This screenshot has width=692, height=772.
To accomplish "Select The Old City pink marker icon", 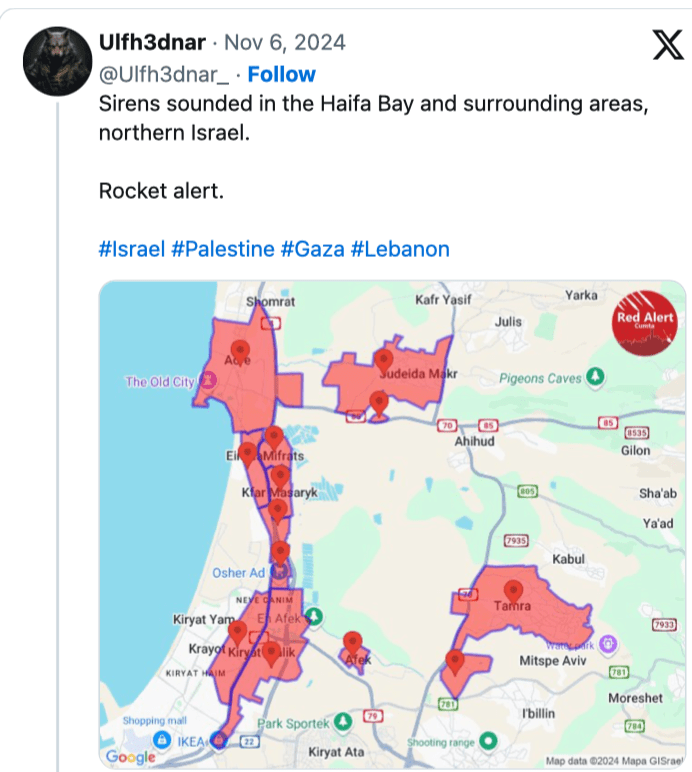I will click(x=210, y=380).
